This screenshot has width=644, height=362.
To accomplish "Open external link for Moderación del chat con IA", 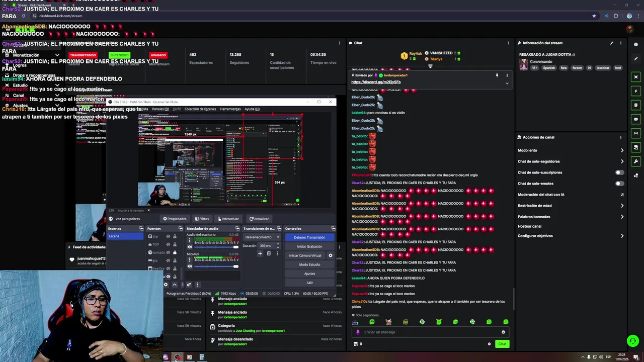I will click(622, 195).
